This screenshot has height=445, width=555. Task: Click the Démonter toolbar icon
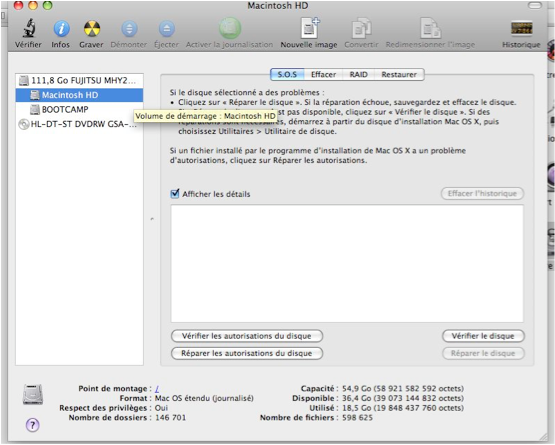[x=129, y=29]
